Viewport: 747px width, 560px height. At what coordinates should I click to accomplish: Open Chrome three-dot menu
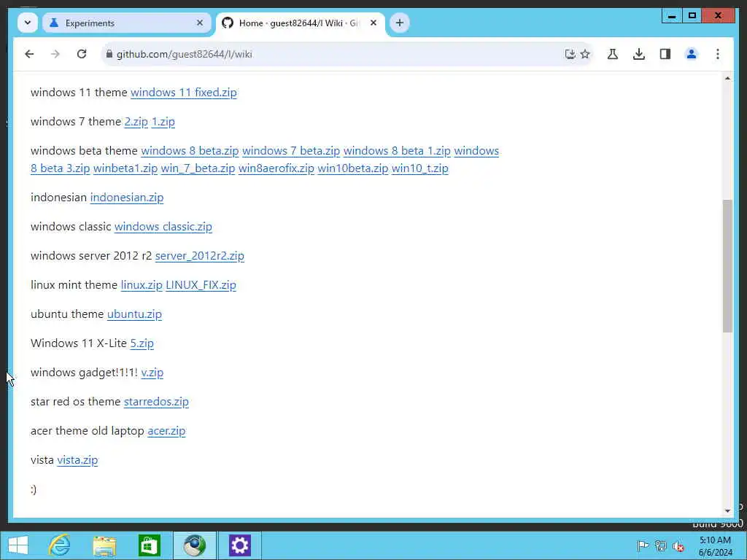[x=718, y=54]
